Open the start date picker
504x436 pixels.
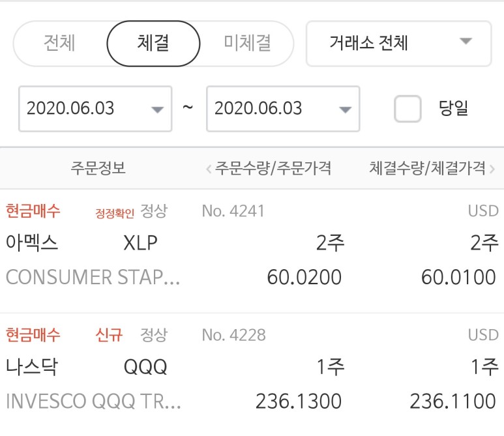point(95,109)
